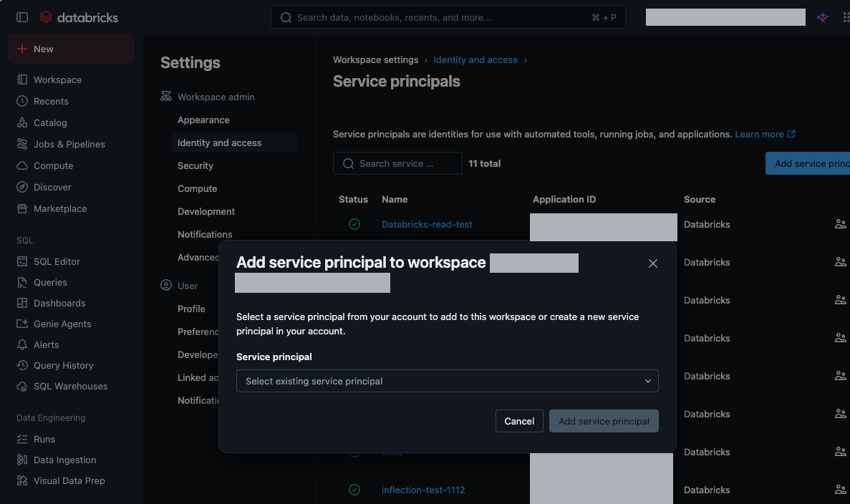Click the Runs icon
850x504 pixels.
pyautogui.click(x=22, y=439)
